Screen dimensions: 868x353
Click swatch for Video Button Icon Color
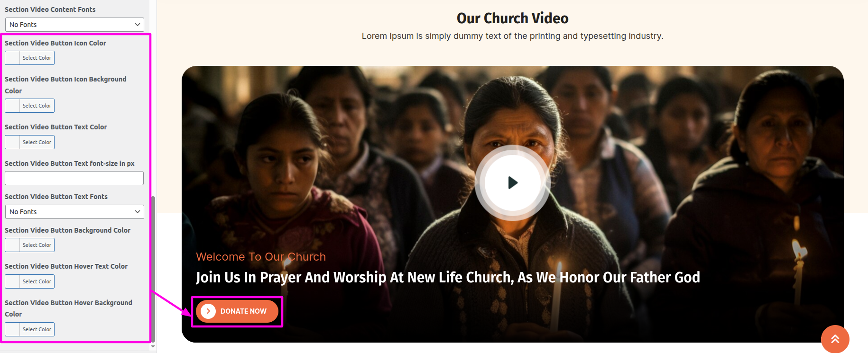(x=12, y=58)
